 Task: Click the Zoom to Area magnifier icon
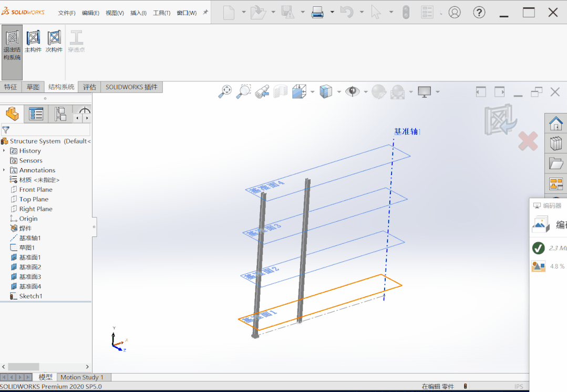coord(243,91)
